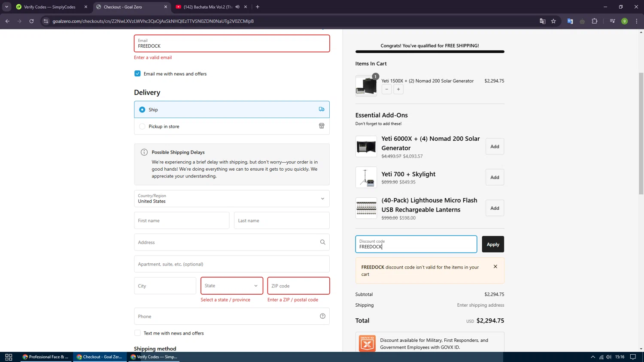
Task: Uncheck Email me with news and offers
Action: coord(137,73)
